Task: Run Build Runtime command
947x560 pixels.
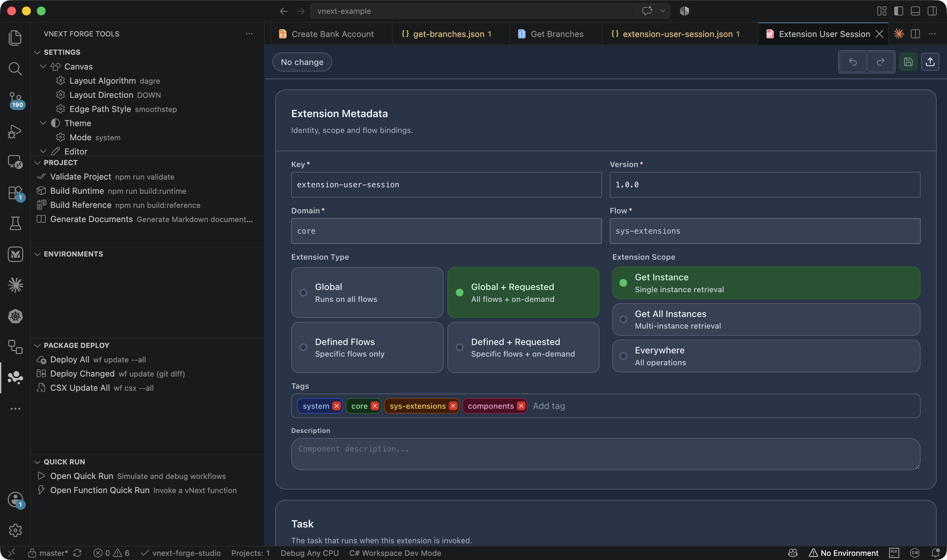Action: 147,191
